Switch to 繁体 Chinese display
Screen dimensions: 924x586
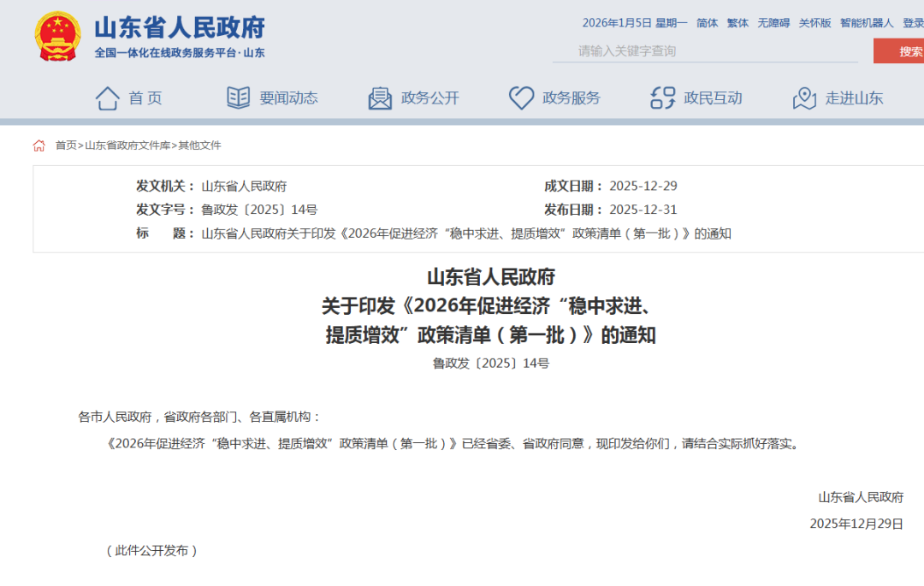(737, 23)
